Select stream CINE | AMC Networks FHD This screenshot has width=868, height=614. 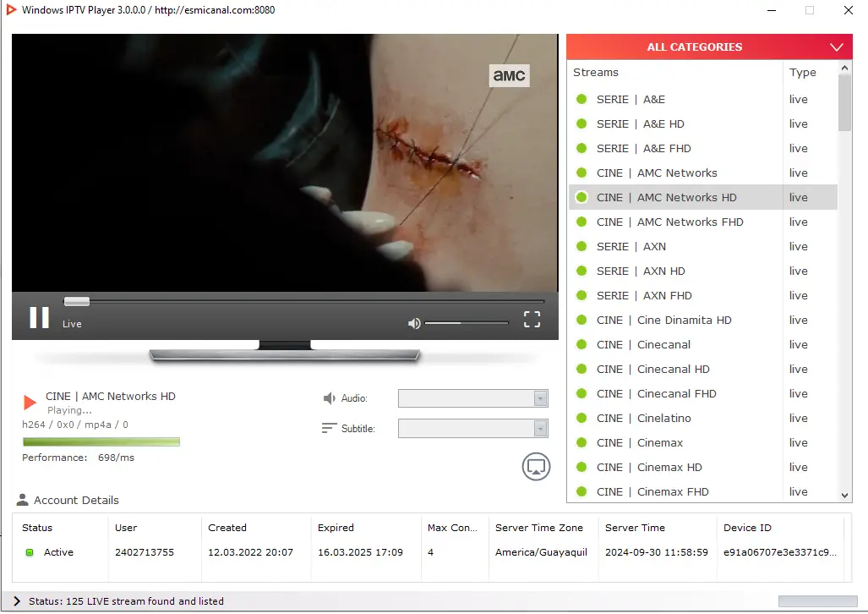(703, 222)
